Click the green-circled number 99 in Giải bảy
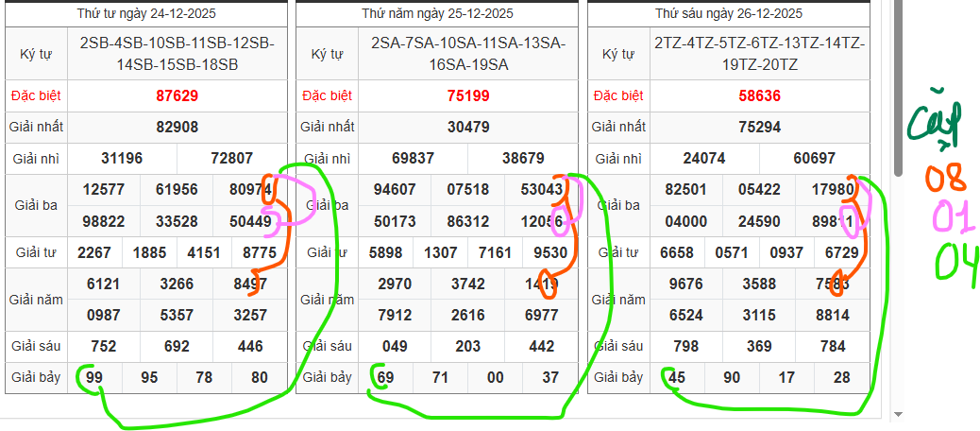The width and height of the screenshot is (980, 431). click(94, 377)
